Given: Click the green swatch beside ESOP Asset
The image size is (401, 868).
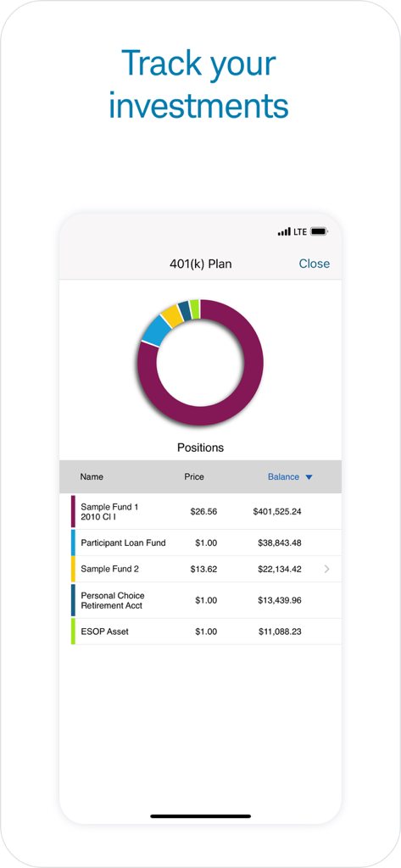Looking at the screenshot, I should [73, 632].
